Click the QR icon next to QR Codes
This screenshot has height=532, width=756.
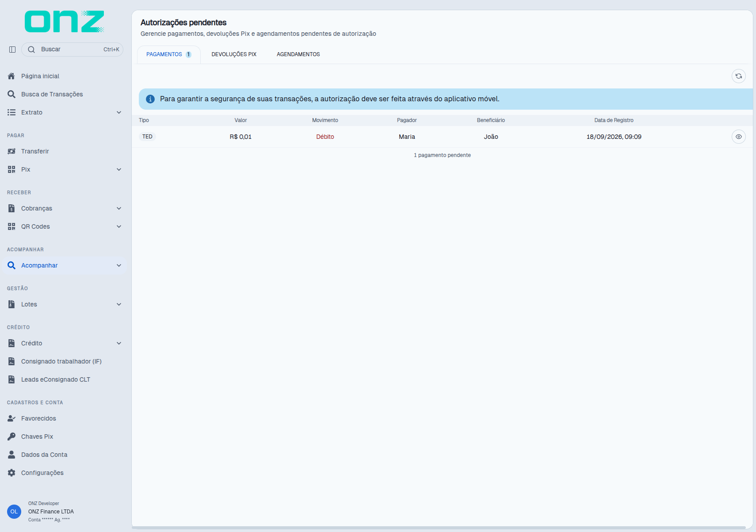[11, 226]
